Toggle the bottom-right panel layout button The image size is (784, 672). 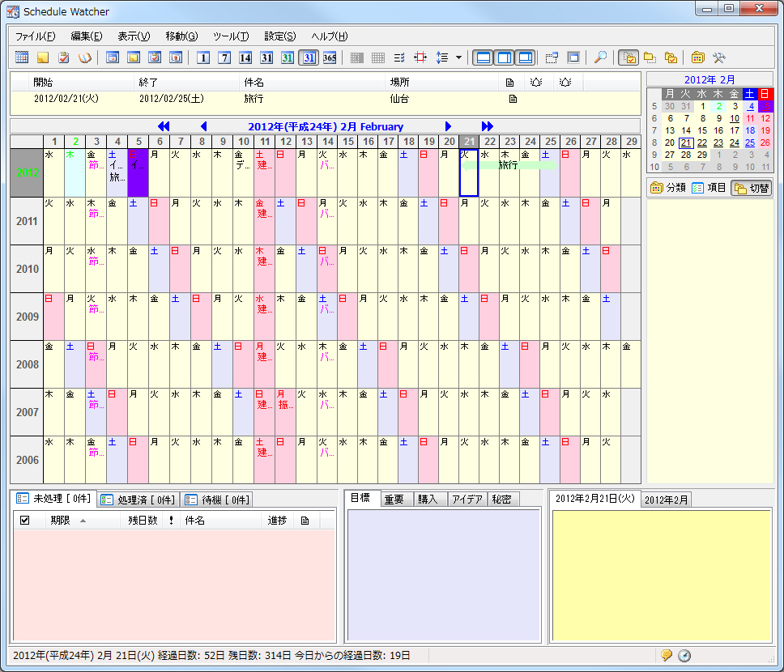[x=526, y=57]
